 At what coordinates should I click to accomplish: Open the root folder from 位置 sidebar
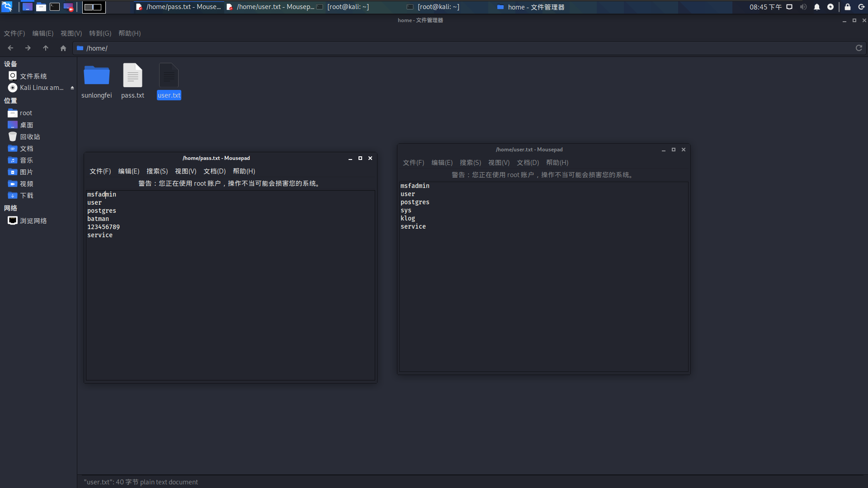click(x=25, y=113)
